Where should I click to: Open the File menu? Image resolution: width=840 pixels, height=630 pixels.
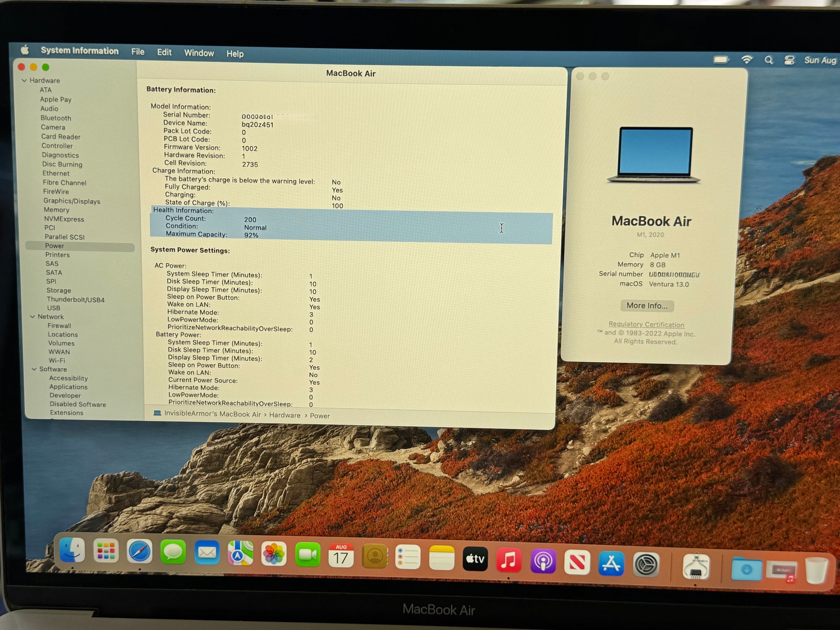coord(137,52)
